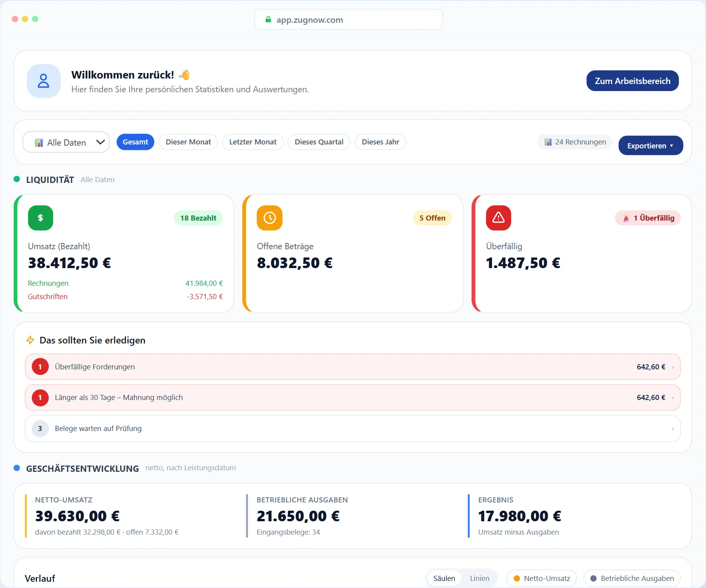This screenshot has height=588, width=706.
Task: Click the Rechnungen amount 41.984,00 €
Action: (204, 283)
